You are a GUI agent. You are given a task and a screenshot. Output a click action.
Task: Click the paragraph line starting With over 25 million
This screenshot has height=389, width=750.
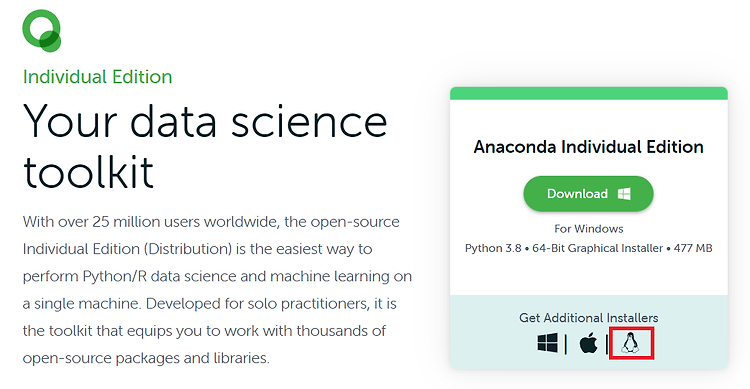(211, 222)
